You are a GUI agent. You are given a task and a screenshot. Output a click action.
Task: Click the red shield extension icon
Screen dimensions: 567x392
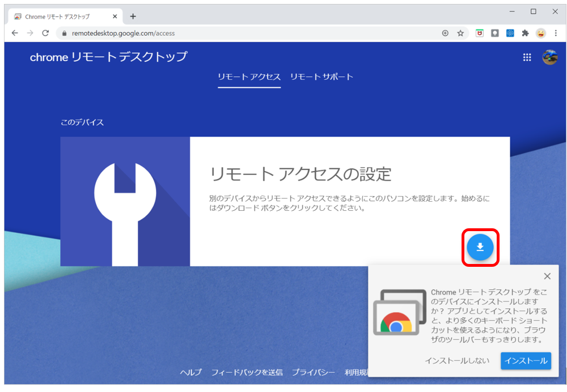[480, 33]
